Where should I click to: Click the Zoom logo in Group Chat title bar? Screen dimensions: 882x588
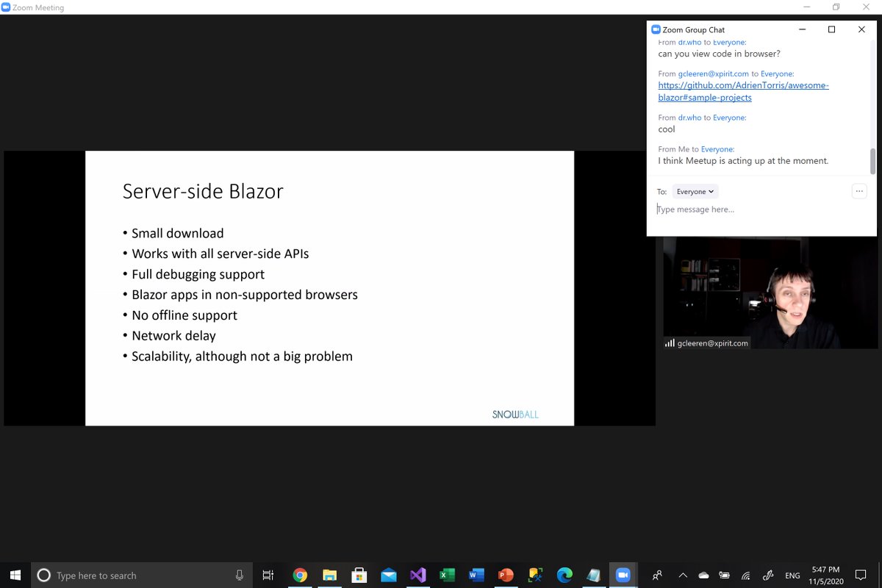(656, 29)
